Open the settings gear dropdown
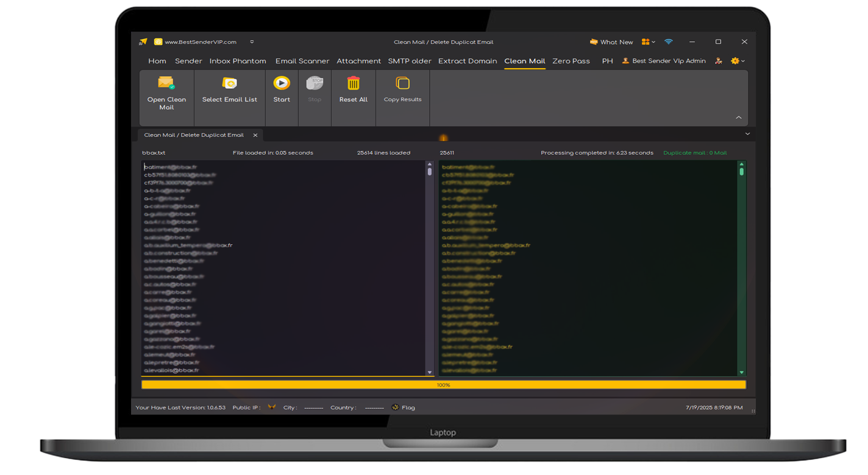 pos(738,61)
